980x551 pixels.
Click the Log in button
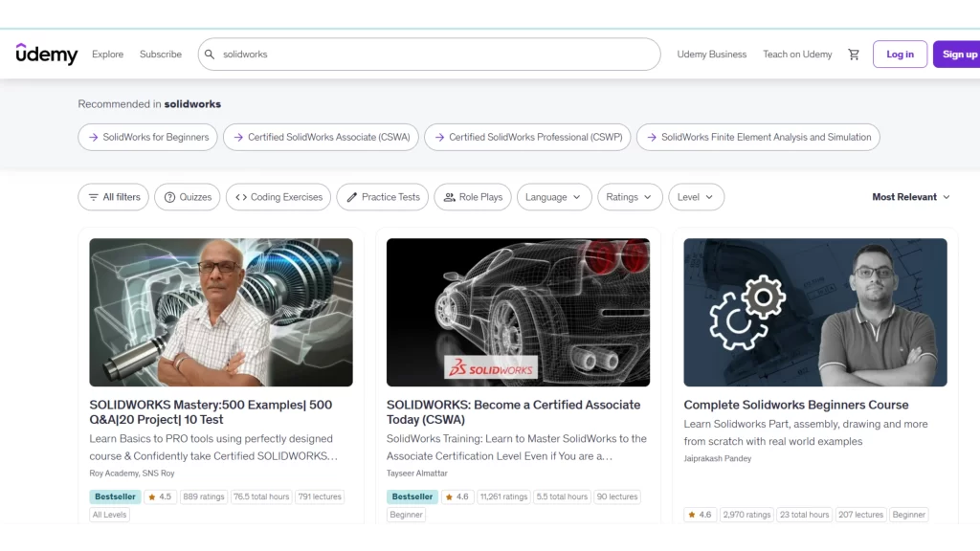900,55
